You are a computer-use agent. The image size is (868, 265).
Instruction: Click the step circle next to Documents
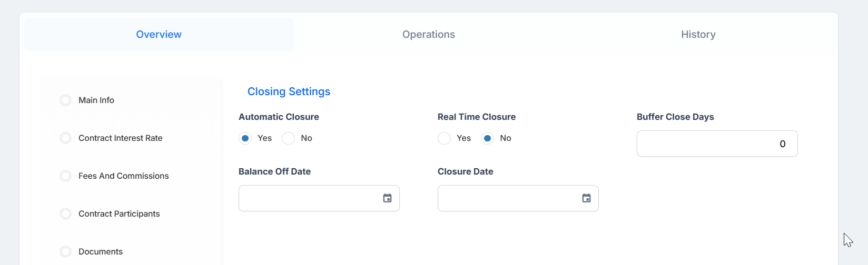(65, 251)
